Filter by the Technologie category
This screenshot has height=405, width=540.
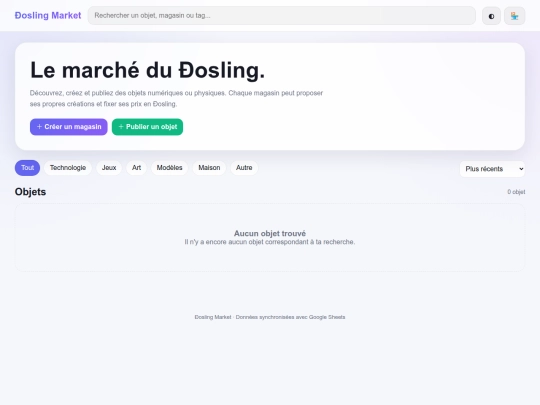pyautogui.click(x=68, y=168)
